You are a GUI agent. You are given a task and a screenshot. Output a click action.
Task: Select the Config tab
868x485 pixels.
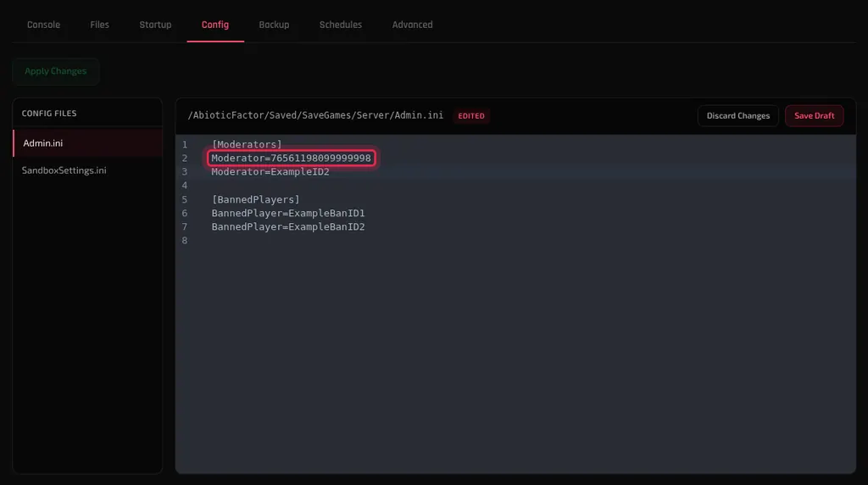pyautogui.click(x=215, y=25)
